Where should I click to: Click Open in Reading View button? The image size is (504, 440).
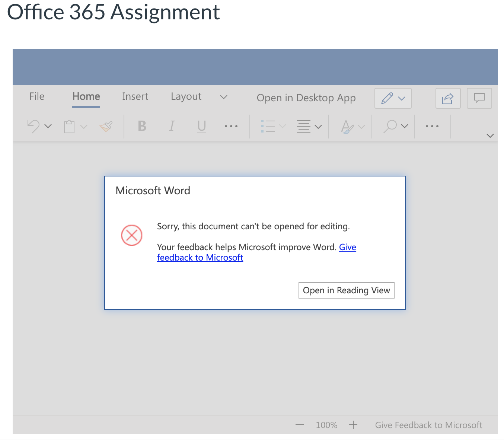(x=346, y=290)
